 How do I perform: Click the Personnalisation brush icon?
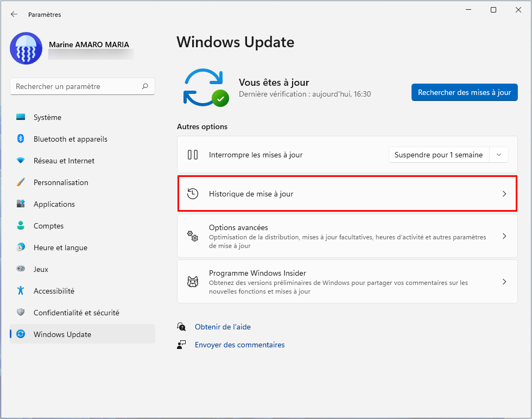[21, 182]
